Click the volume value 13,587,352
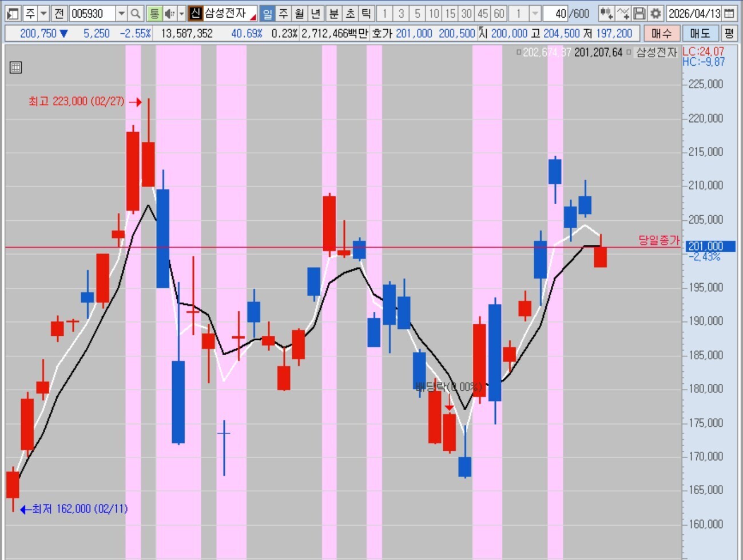This screenshot has width=743, height=560. (186, 34)
